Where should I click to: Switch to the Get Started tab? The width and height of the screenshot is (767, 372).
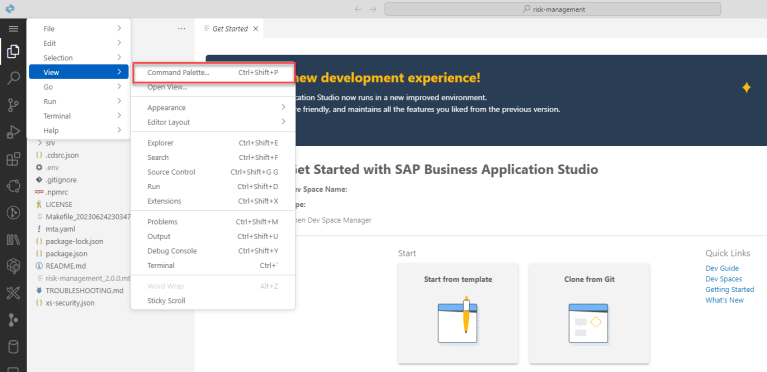[x=230, y=29]
